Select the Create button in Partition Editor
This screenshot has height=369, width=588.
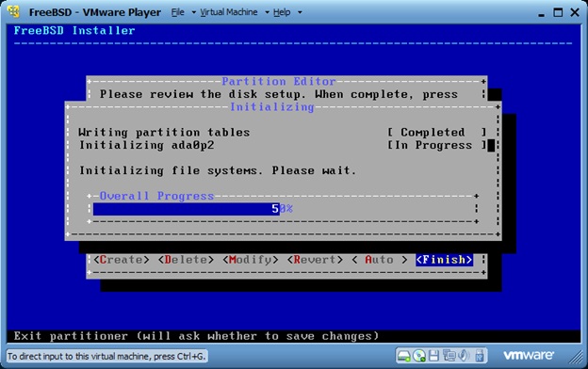[122, 260]
